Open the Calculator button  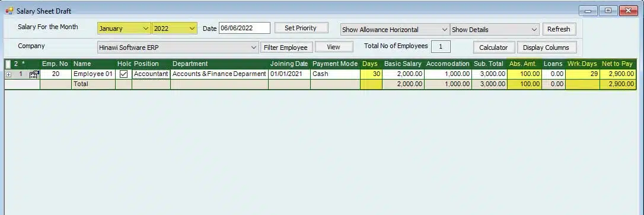pos(494,48)
